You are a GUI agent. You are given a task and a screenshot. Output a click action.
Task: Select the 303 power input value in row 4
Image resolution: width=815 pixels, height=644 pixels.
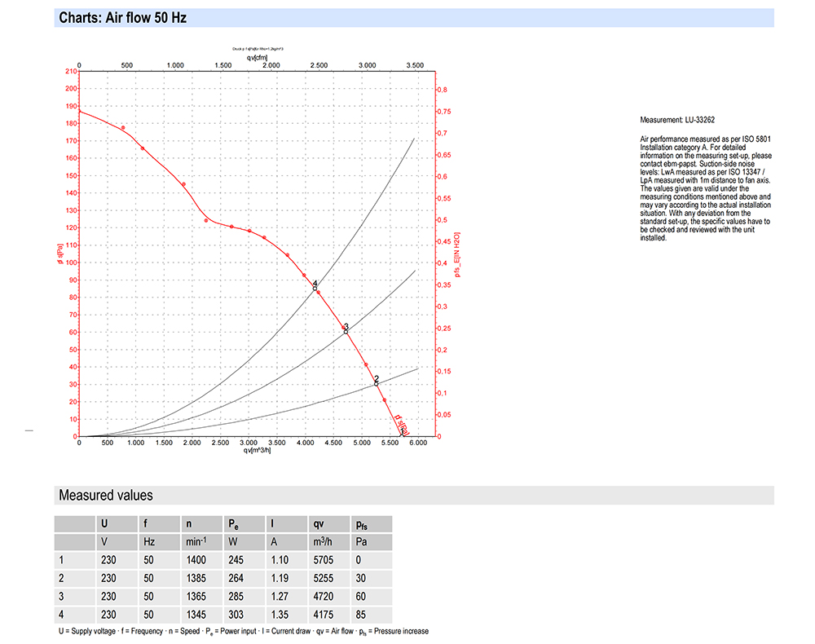(236, 615)
